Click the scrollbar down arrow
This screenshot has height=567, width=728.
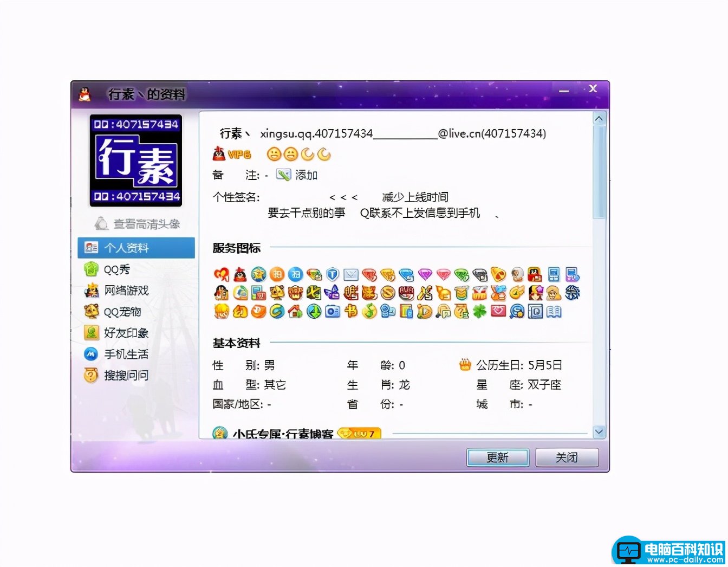pyautogui.click(x=599, y=431)
